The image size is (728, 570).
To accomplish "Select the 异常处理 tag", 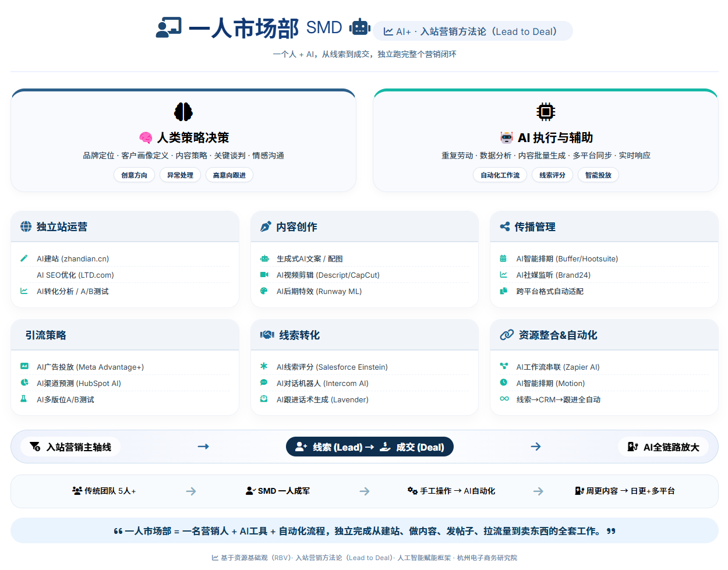I will (180, 175).
